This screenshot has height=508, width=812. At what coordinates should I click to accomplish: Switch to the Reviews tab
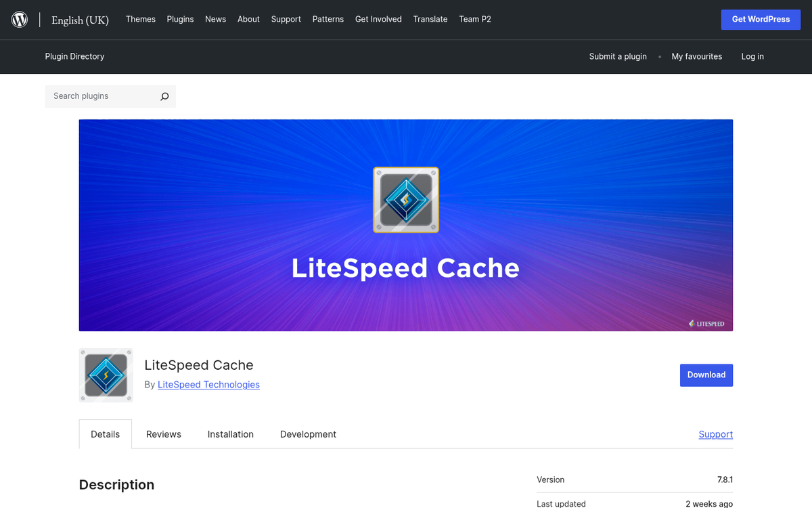(x=163, y=434)
